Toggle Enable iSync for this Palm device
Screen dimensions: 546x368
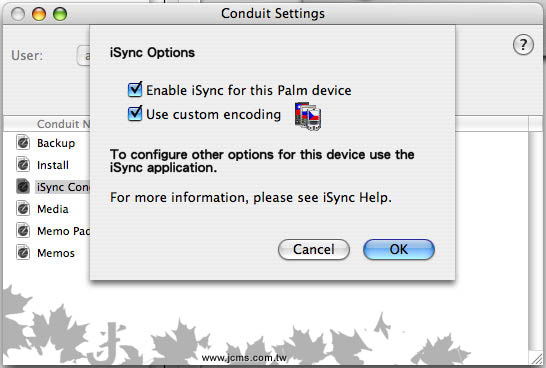(x=135, y=90)
